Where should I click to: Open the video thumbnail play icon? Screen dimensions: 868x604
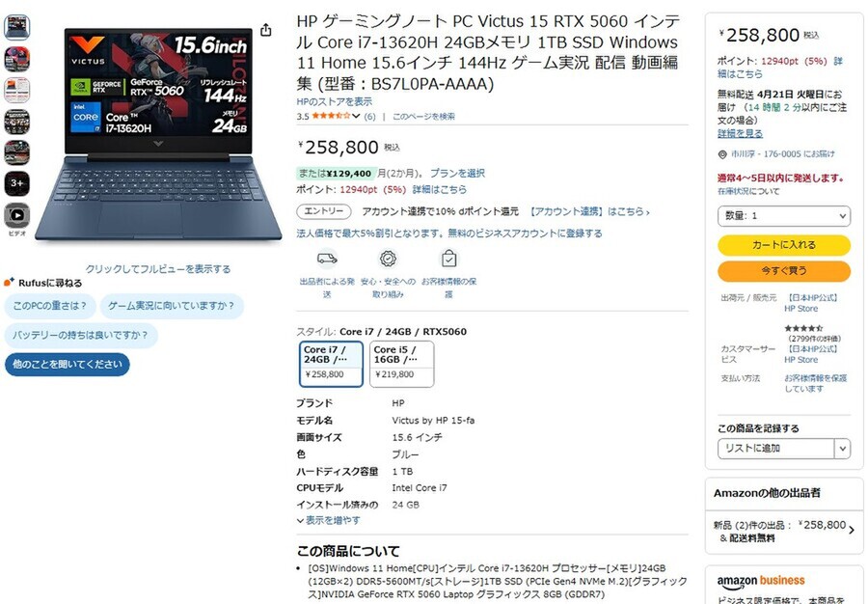tap(17, 215)
